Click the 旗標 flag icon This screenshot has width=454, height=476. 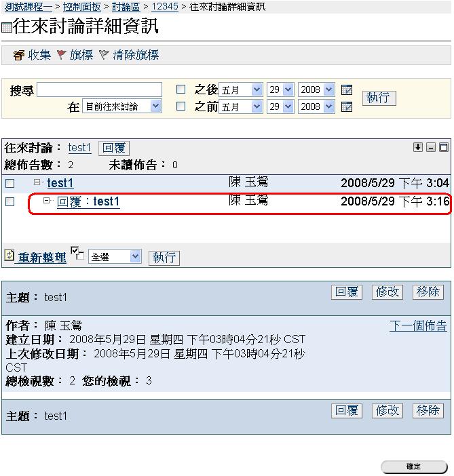click(62, 56)
